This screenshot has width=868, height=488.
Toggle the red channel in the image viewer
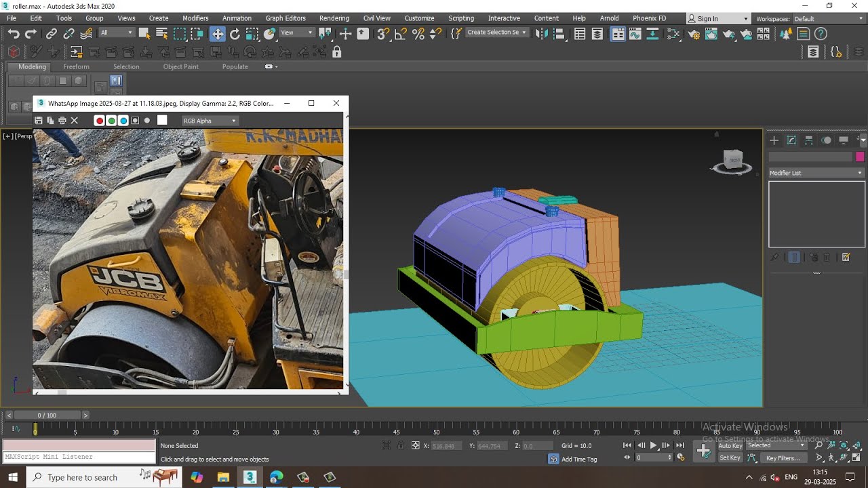(100, 121)
